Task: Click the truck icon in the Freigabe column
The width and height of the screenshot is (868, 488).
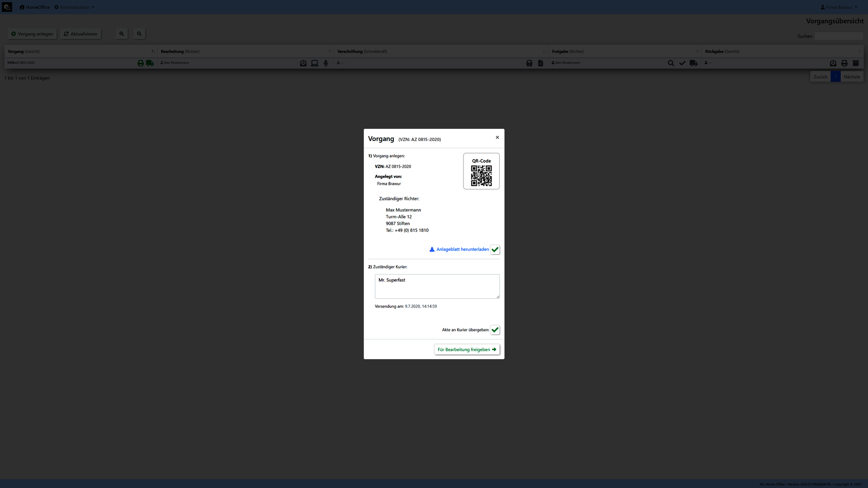Action: coord(693,63)
